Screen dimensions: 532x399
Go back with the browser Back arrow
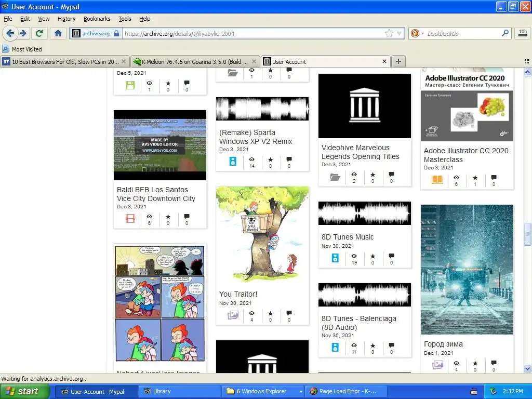(10, 33)
